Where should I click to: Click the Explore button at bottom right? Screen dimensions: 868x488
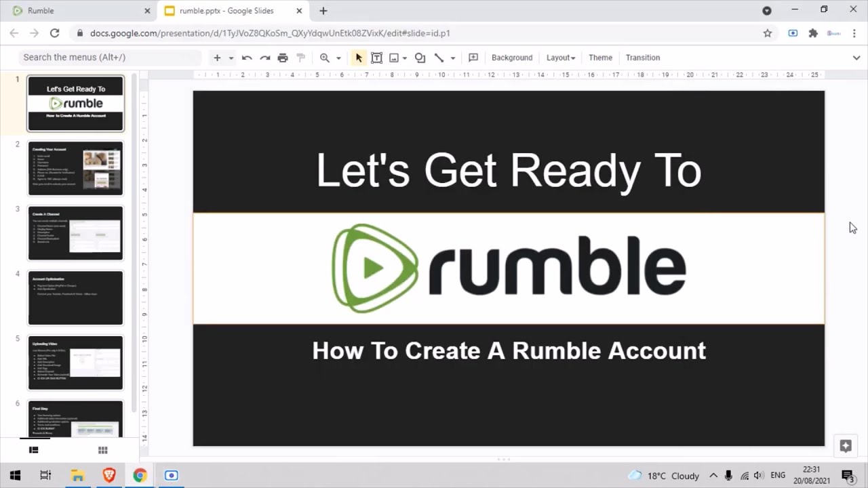[846, 445]
